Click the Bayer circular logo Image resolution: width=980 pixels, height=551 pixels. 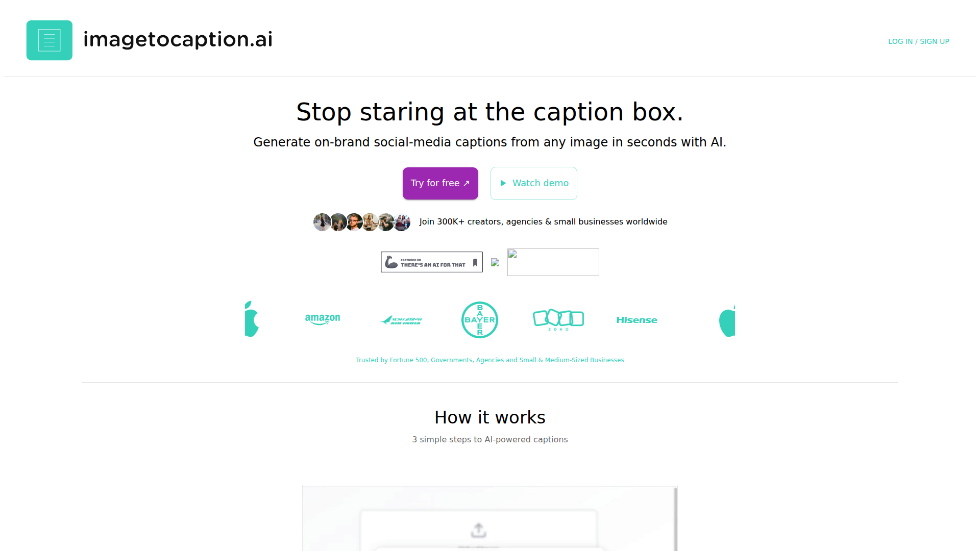pyautogui.click(x=480, y=320)
